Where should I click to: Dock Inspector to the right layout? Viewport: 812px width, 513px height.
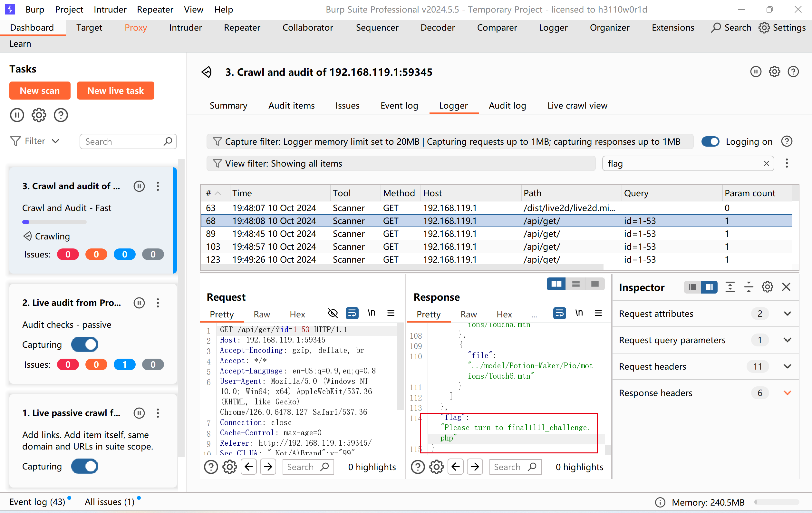pos(709,287)
